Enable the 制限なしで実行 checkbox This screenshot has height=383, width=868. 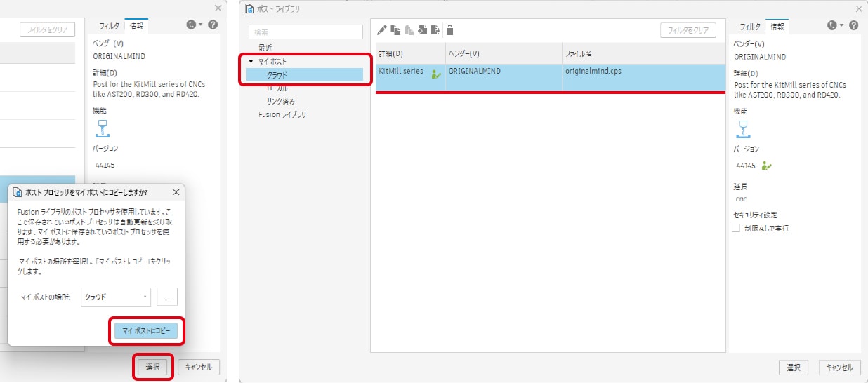[736, 228]
